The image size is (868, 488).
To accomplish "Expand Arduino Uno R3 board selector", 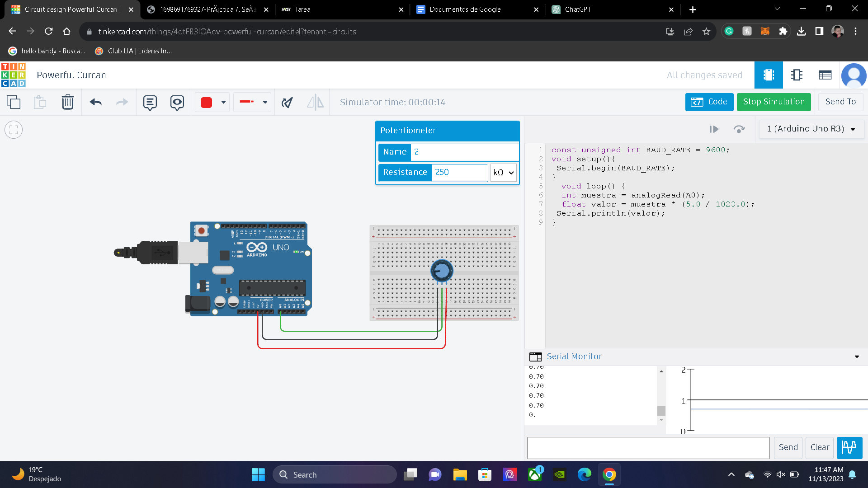I will 811,129.
